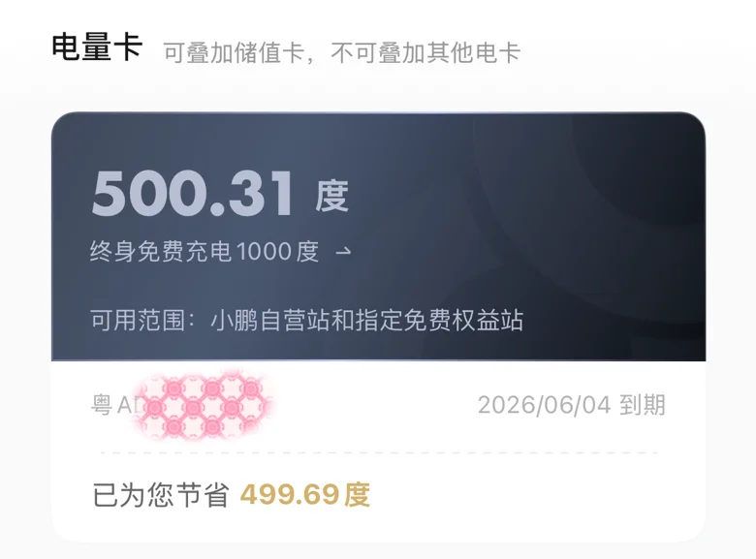Tap 小鹏自营站和指定免费权益站 range text
Viewport: 756px width, 559px height.
tap(367, 320)
